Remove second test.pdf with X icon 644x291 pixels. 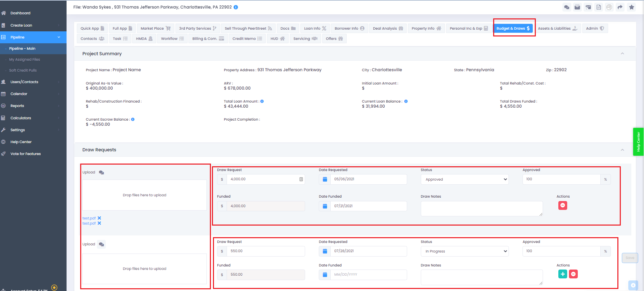point(99,223)
